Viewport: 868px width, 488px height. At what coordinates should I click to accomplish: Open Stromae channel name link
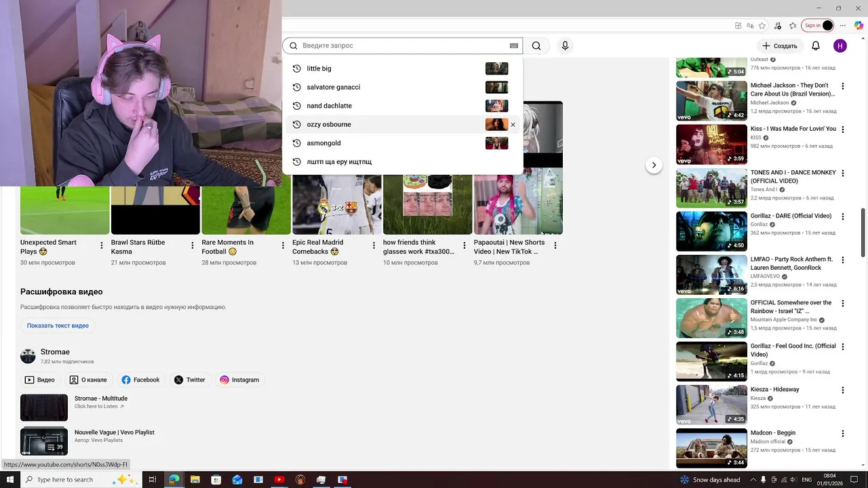pyautogui.click(x=55, y=352)
